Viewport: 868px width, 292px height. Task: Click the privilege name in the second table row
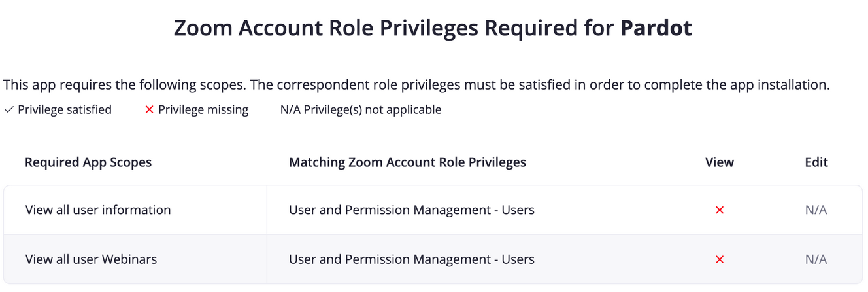[x=412, y=260]
